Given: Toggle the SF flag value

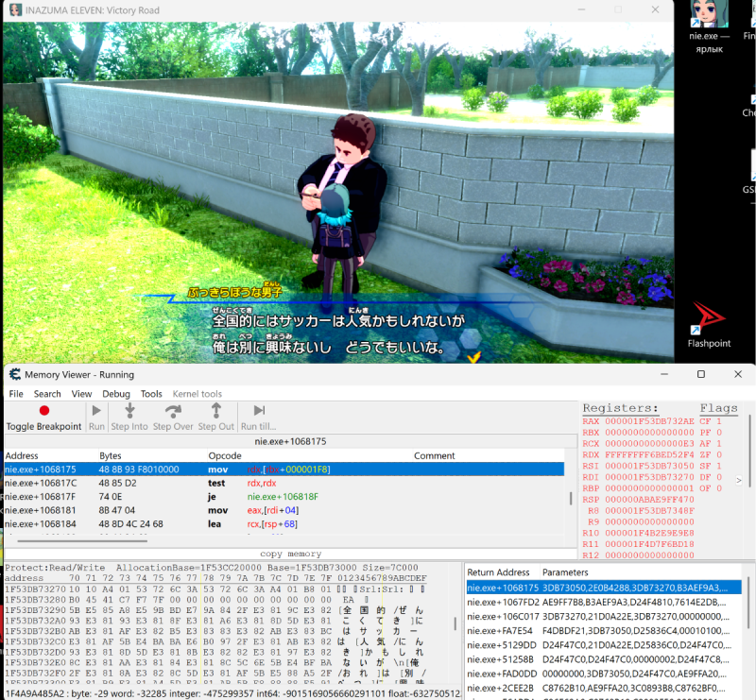Looking at the screenshot, I should (719, 466).
